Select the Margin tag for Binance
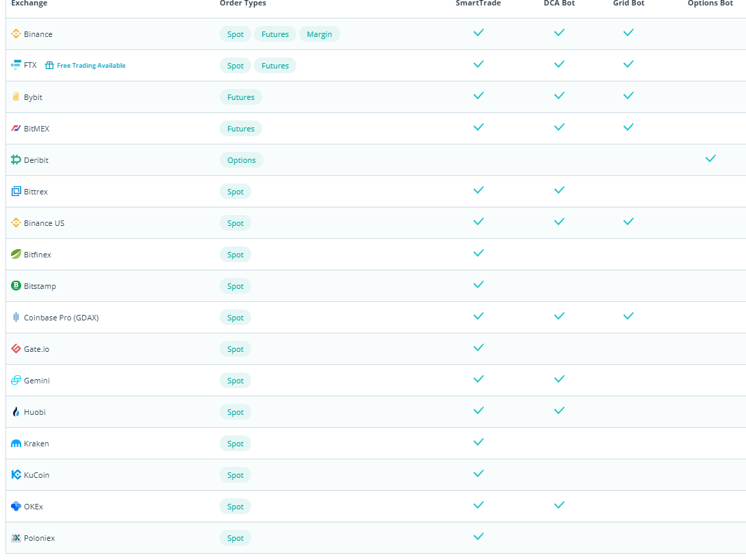 [x=319, y=34]
